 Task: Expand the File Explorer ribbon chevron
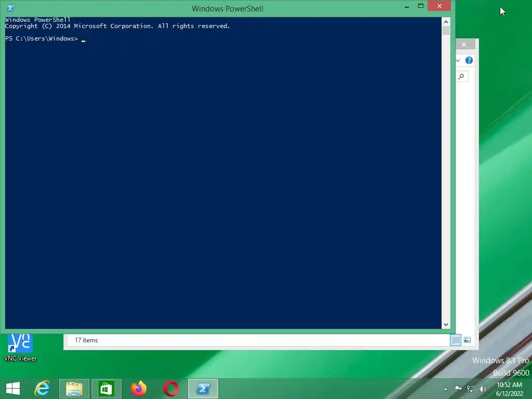[458, 60]
